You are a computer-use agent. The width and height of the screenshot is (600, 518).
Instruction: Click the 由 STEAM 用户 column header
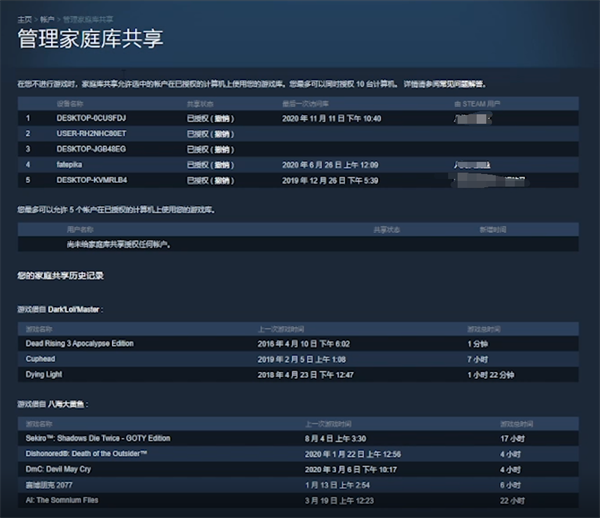click(477, 104)
